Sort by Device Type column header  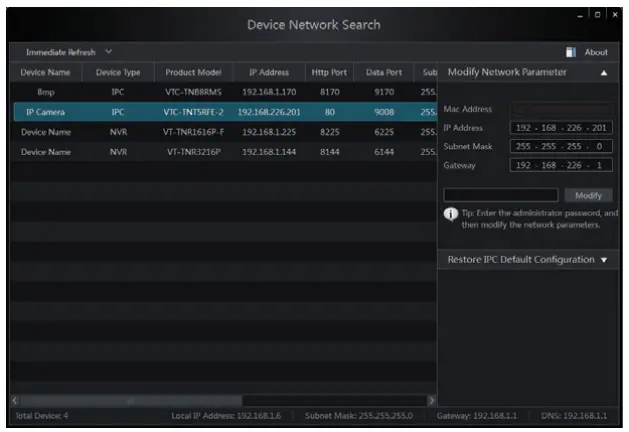point(118,73)
